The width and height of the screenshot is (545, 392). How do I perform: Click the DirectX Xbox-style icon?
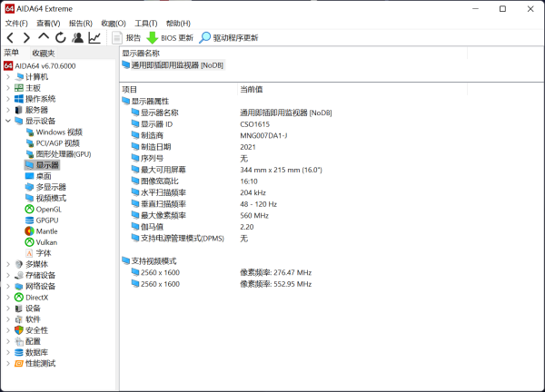pos(19,298)
